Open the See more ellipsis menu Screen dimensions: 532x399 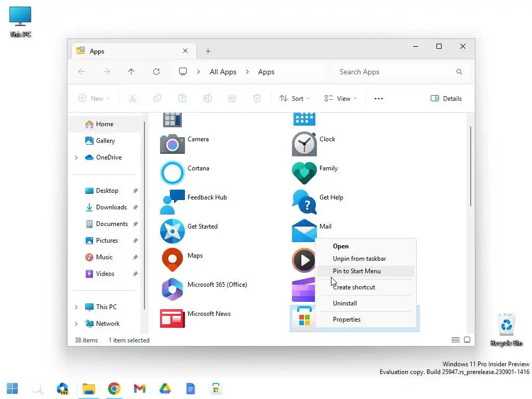(379, 98)
